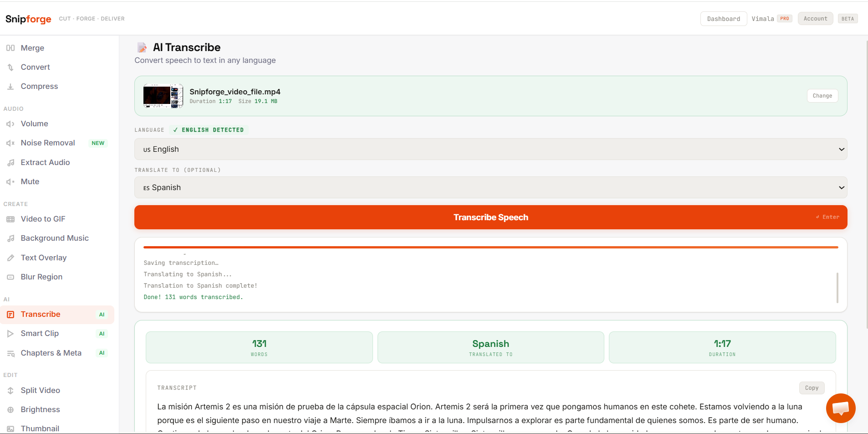Click the NEW badge on Noise Removal
Viewport: 868px width, 434px height.
[98, 143]
